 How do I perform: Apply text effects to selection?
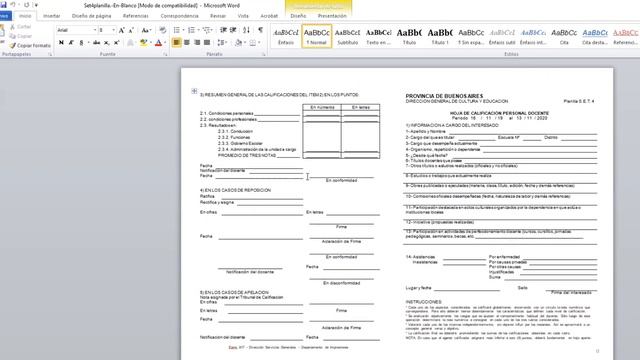pos(131,42)
